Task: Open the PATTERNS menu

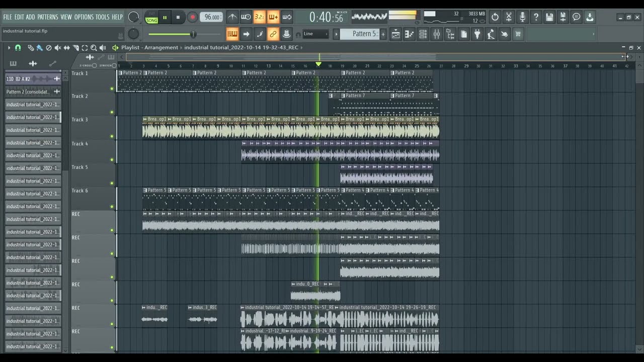Action: coord(48,17)
